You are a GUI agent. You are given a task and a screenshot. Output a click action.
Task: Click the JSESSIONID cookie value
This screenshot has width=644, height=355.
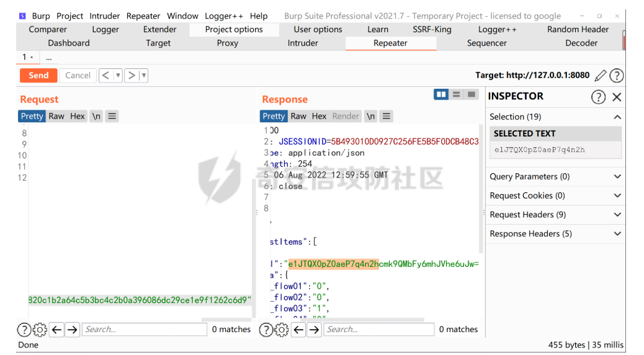tap(405, 142)
